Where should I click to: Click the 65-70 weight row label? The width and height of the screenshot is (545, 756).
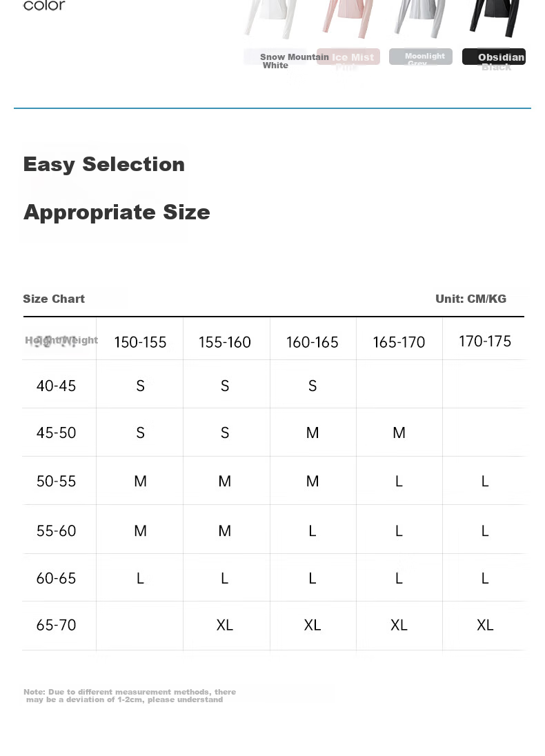tap(57, 625)
